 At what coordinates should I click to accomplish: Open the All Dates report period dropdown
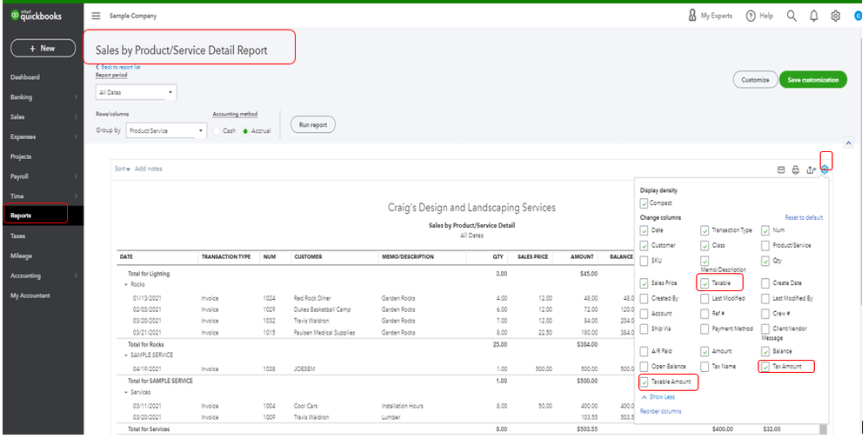[x=136, y=92]
